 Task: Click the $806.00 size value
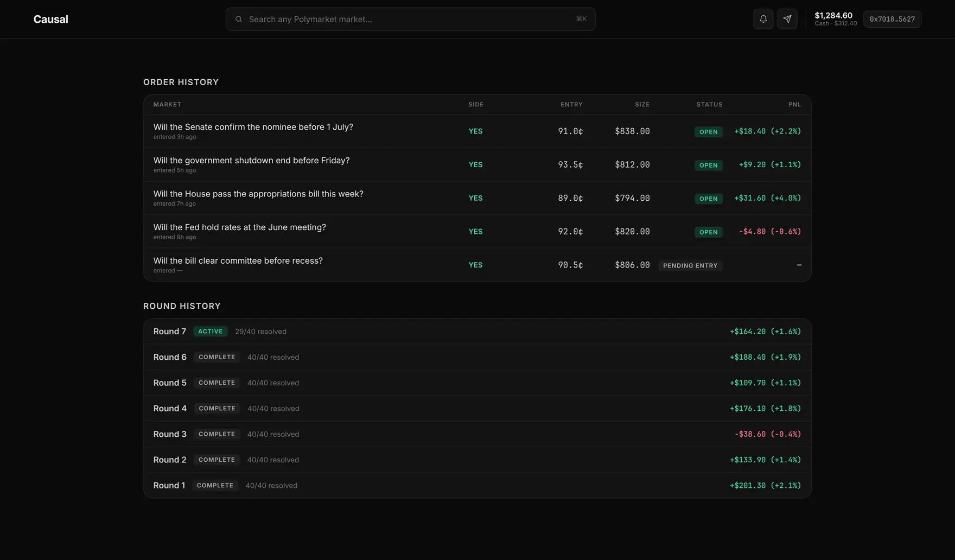632,265
